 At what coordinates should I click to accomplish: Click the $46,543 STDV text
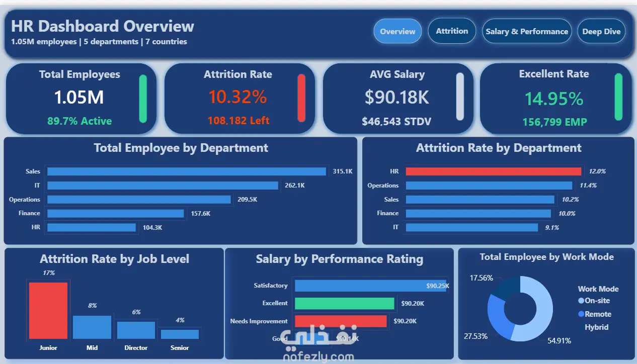point(396,121)
